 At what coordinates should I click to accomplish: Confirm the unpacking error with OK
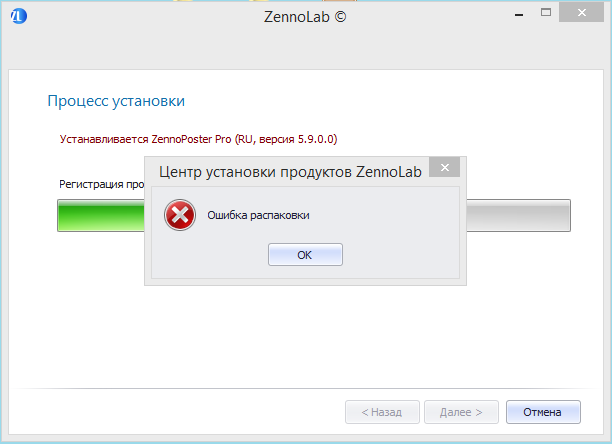[x=305, y=255]
